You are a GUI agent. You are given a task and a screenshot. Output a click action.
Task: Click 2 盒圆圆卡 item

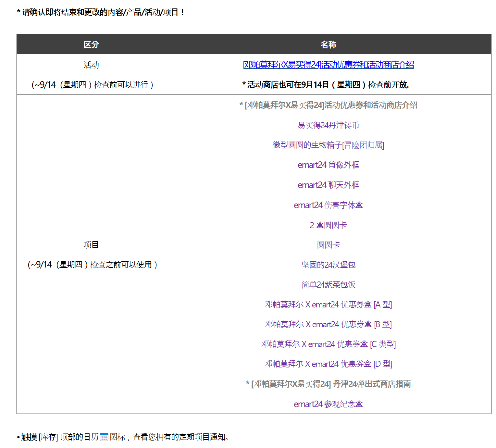pos(328,225)
